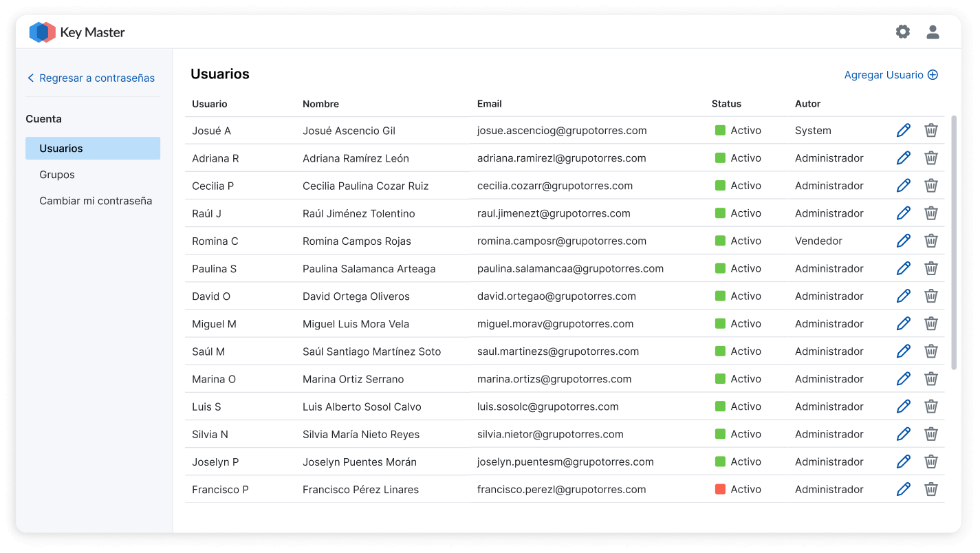The height and width of the screenshot is (553, 980).
Task: Edit Saúl M's row with pencil
Action: [903, 351]
